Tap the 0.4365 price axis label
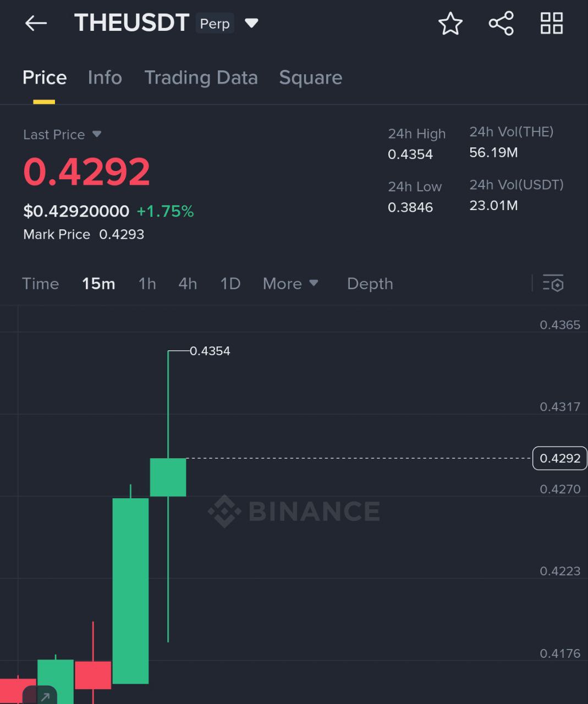This screenshot has width=588, height=704. (x=560, y=325)
